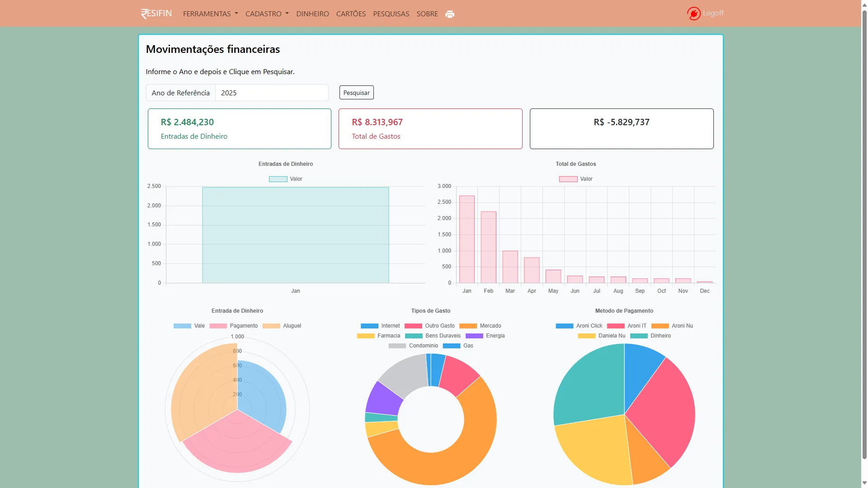Go to the CARTÕES page
The height and width of the screenshot is (488, 868).
tap(351, 14)
